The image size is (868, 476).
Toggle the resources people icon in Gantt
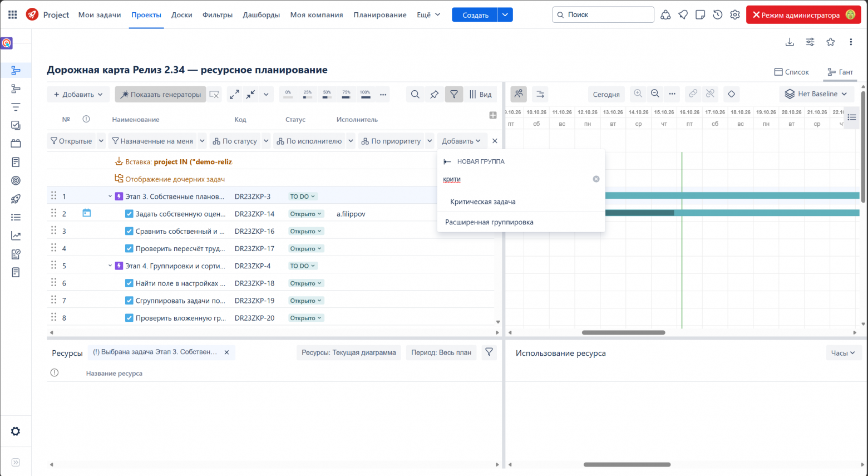[x=519, y=94]
